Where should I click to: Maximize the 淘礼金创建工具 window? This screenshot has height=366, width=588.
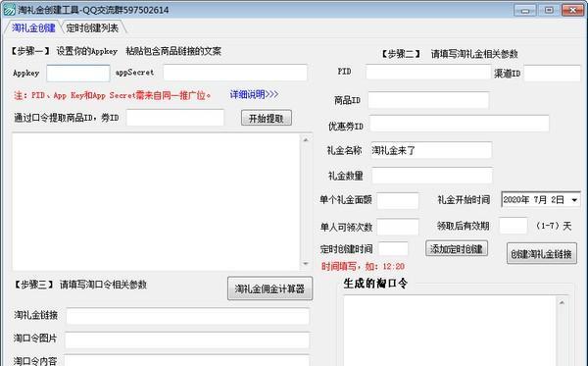pos(549,10)
